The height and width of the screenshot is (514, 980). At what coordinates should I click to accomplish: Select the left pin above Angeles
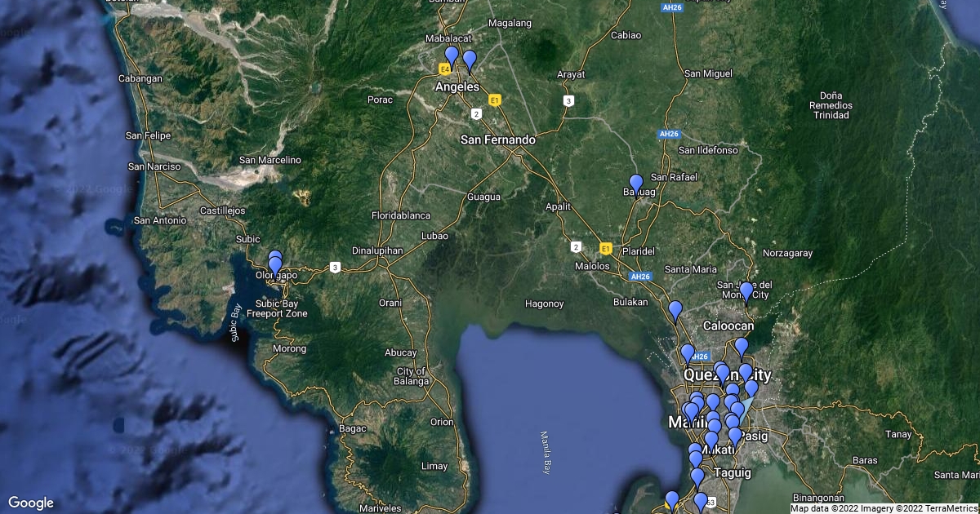[451, 56]
